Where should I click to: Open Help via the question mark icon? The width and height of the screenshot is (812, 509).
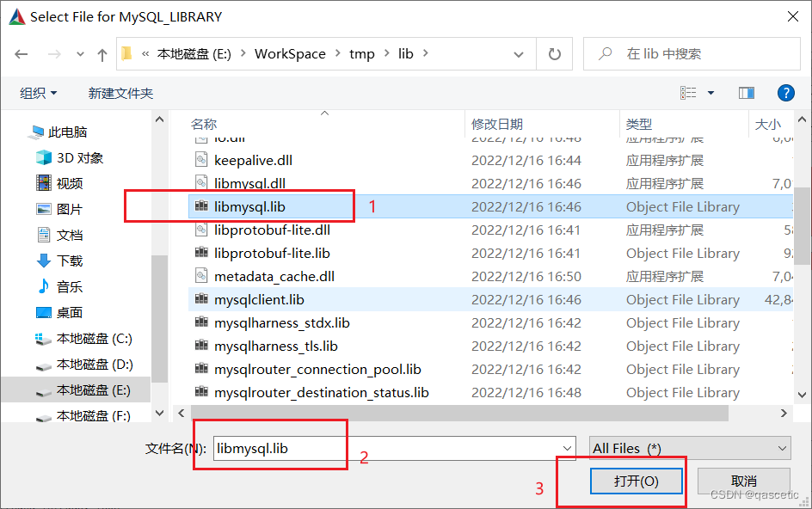coord(786,93)
